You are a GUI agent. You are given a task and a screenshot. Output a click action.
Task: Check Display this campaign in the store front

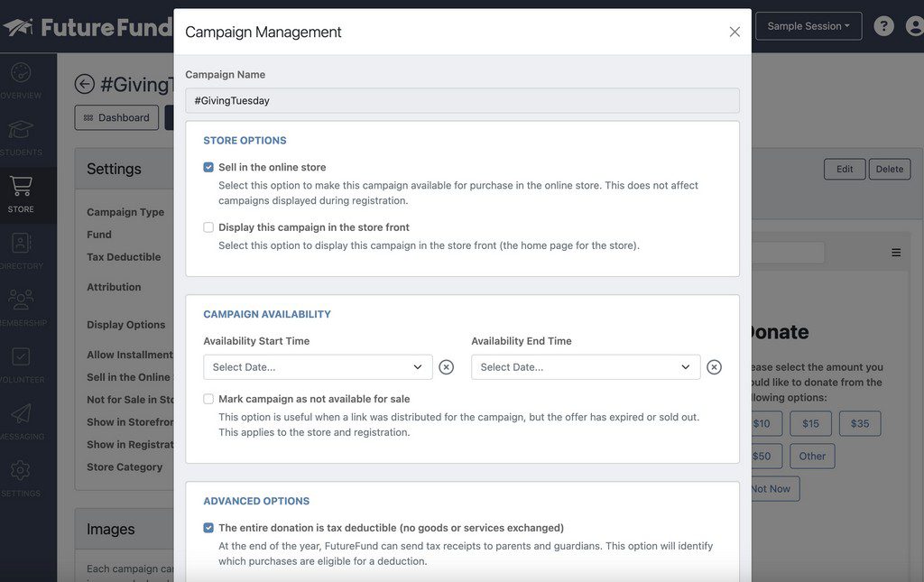(x=208, y=227)
